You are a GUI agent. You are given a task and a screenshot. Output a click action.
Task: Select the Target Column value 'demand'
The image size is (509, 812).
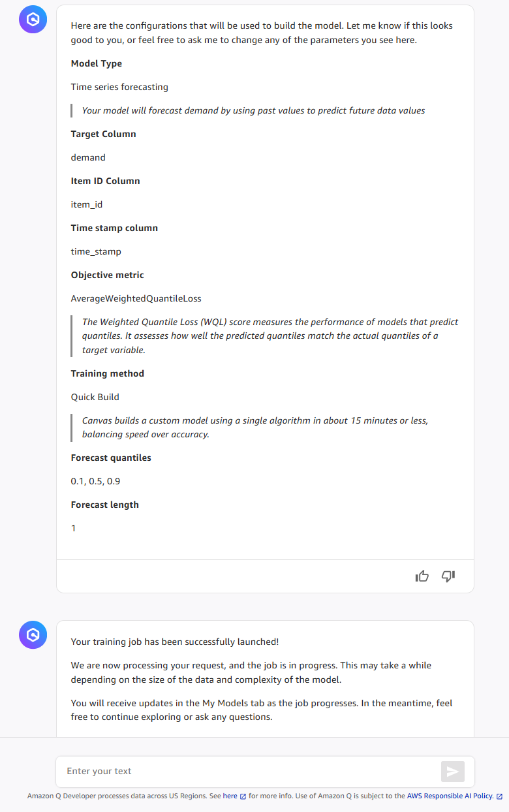pyautogui.click(x=88, y=157)
